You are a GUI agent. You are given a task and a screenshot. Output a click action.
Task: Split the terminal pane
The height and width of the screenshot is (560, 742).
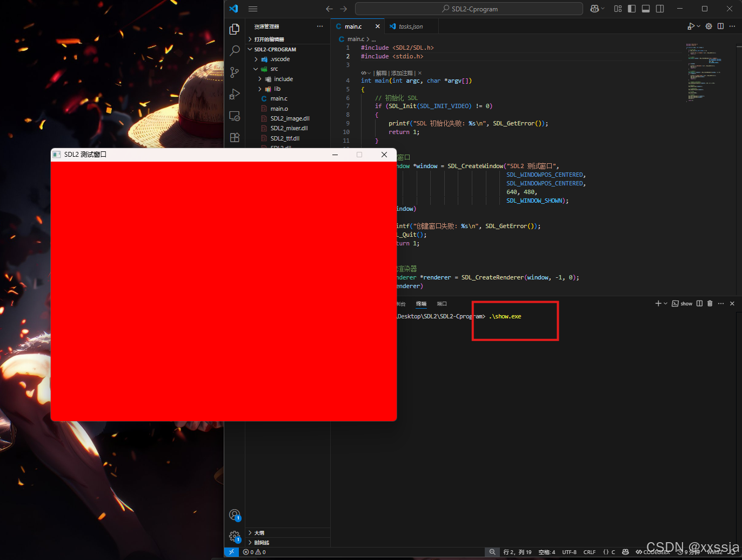[x=698, y=303]
